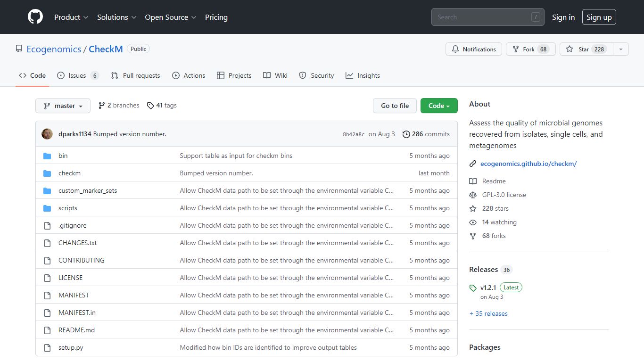
Task: Open the LICENSE file
Action: [70, 278]
